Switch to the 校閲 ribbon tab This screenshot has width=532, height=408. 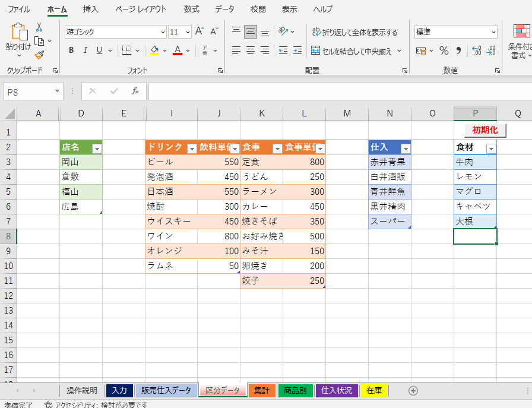pos(258,9)
